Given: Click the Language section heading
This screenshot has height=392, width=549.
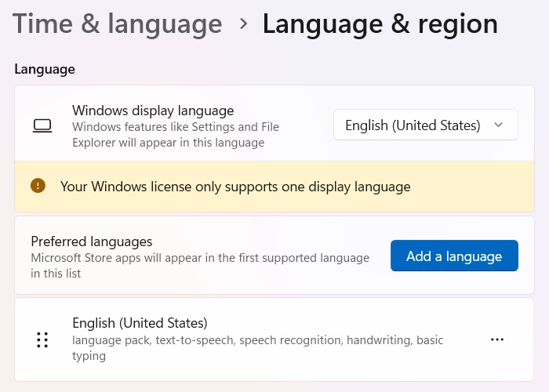Looking at the screenshot, I should pyautogui.click(x=45, y=69).
